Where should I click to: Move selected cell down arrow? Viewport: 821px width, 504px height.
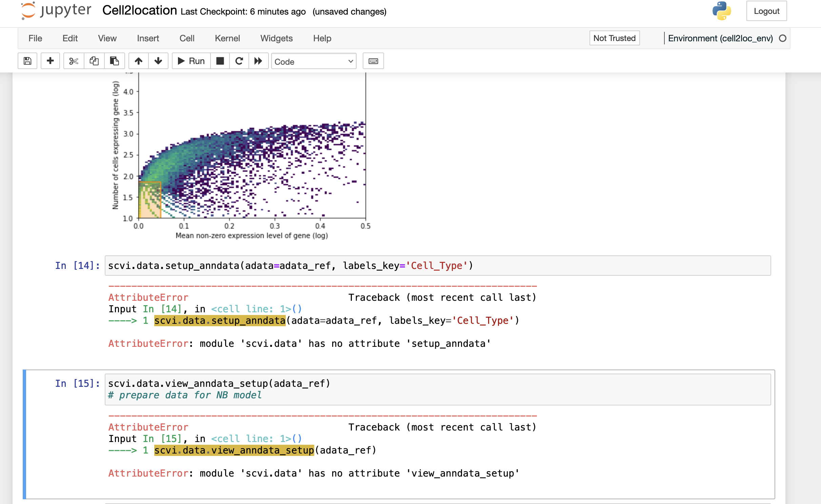click(x=158, y=61)
